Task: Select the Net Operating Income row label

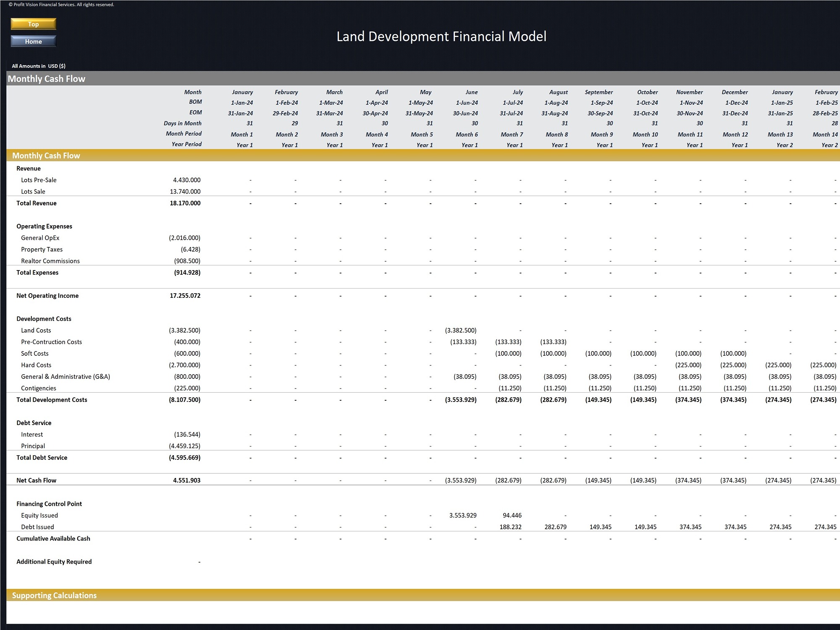Action: (47, 296)
